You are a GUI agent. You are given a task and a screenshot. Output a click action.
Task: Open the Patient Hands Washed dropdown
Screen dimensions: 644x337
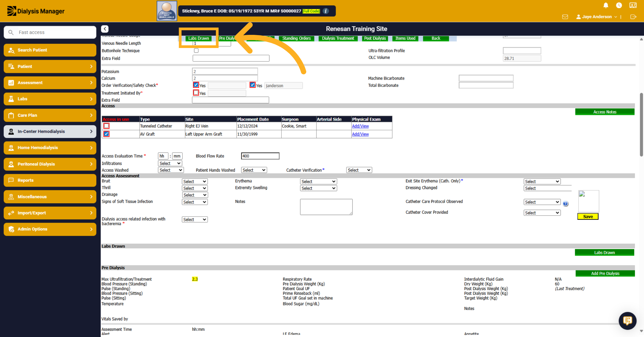point(254,170)
